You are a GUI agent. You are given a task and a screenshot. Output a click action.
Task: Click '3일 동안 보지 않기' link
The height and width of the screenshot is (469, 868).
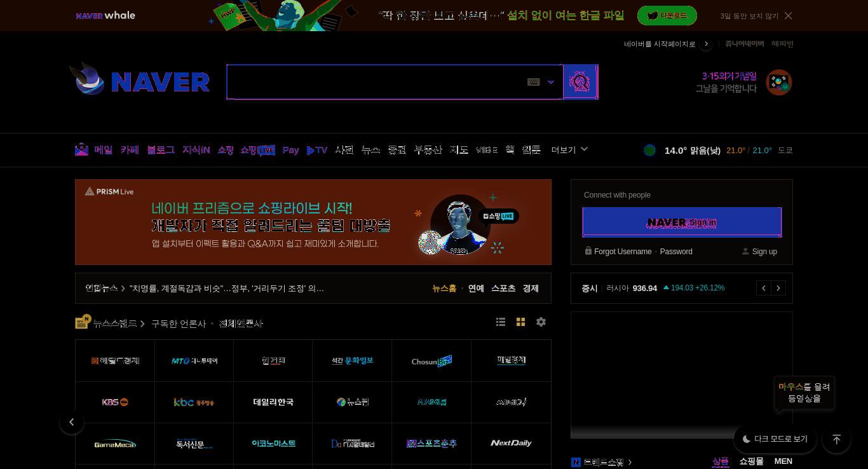tap(749, 16)
